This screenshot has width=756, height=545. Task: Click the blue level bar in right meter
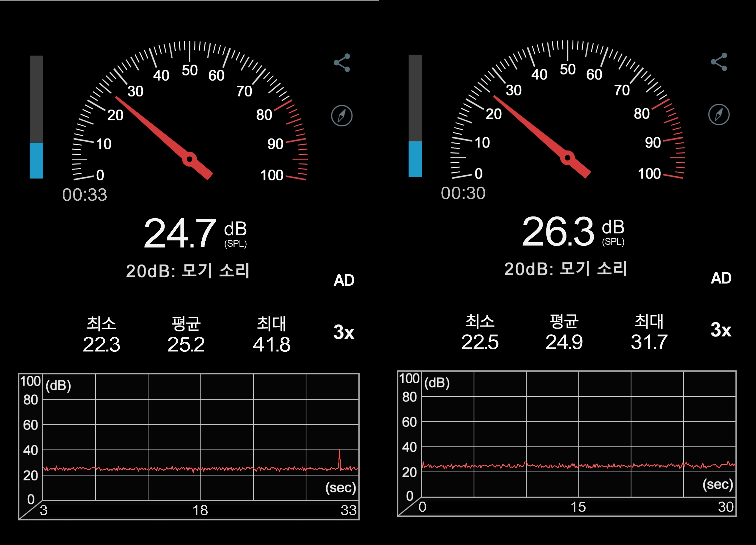(x=415, y=159)
